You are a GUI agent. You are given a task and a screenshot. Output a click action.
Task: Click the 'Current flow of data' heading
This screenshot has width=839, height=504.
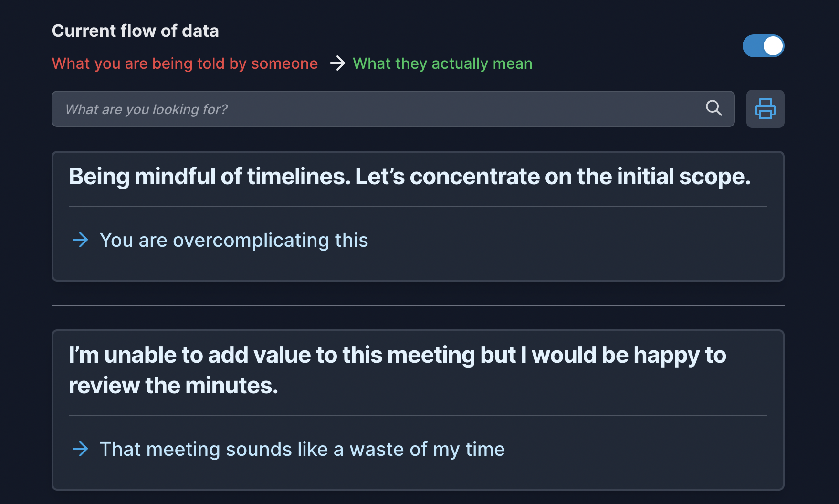(135, 31)
